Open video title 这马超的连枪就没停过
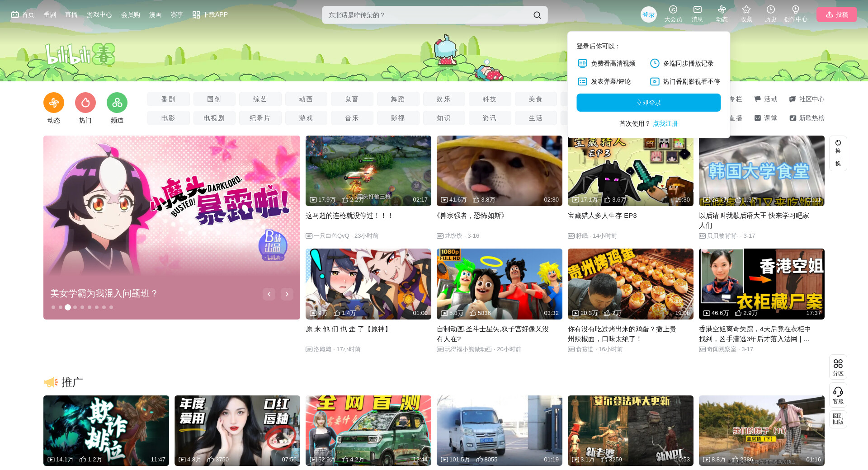 pyautogui.click(x=349, y=216)
